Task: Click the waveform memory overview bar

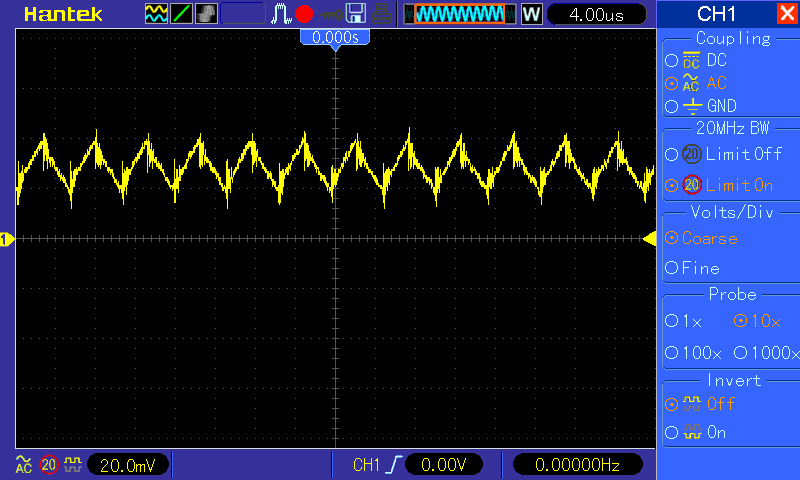Action: [460, 14]
